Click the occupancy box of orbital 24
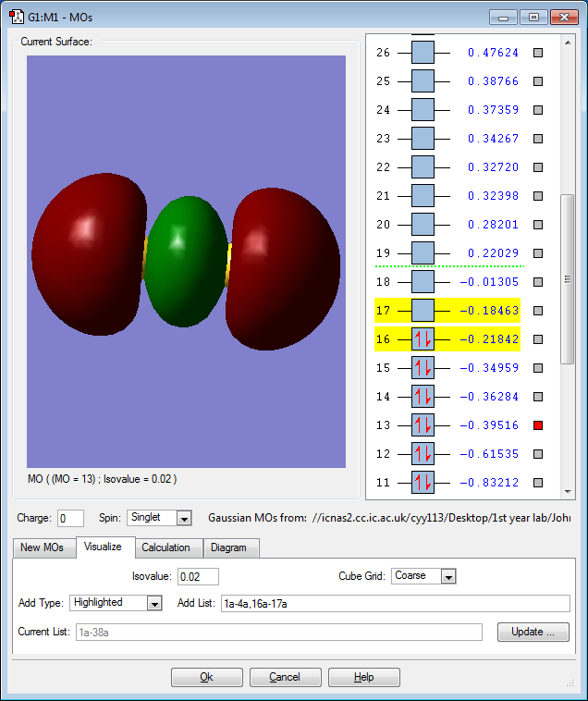 423,110
